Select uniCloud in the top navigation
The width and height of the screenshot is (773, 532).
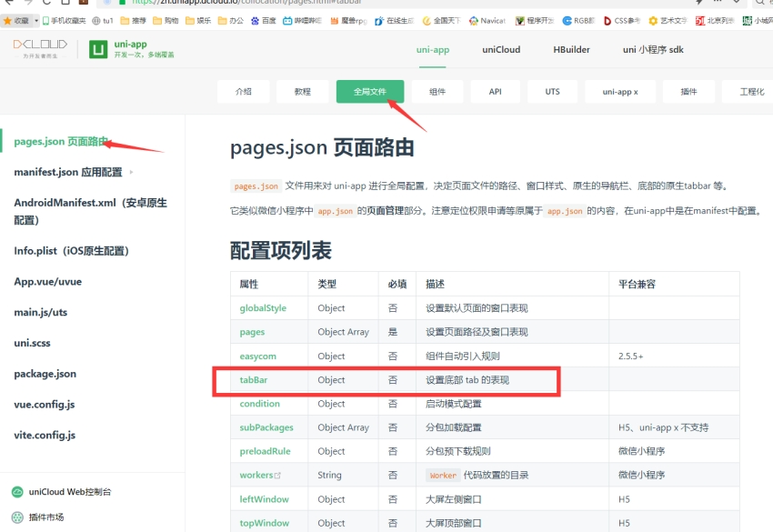(x=501, y=50)
